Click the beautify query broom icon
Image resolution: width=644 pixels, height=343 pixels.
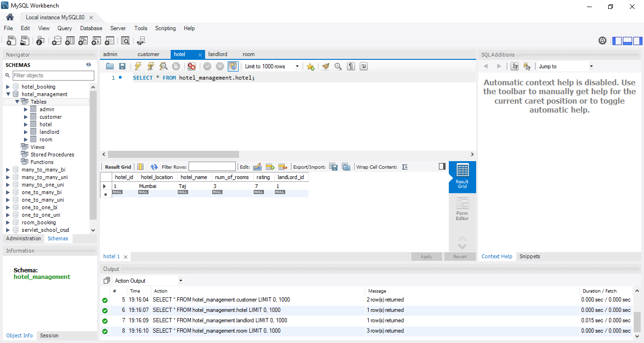point(325,66)
